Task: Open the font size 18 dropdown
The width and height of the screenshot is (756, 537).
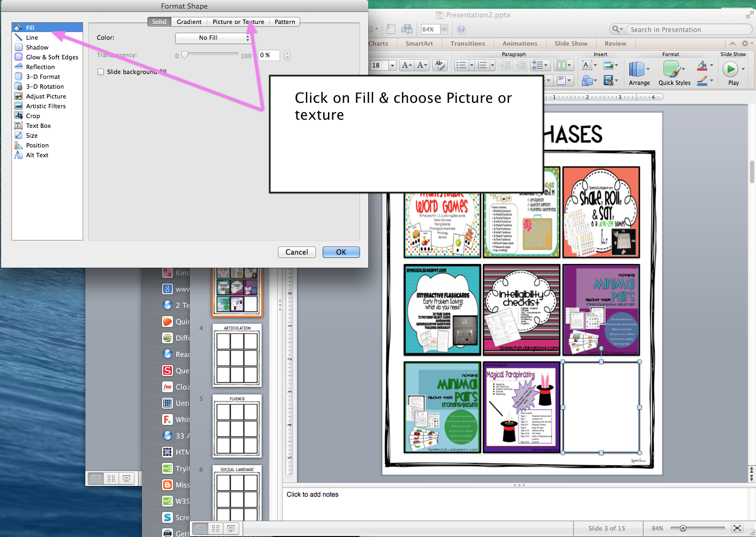Action: [x=392, y=65]
